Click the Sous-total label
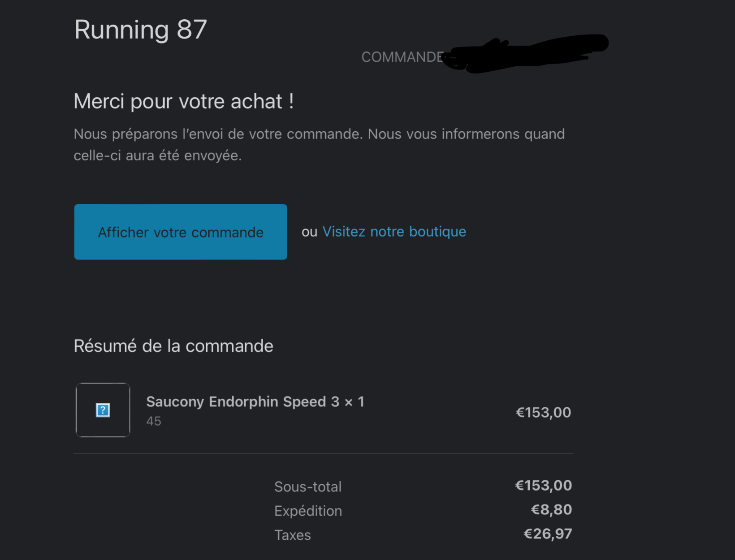 click(308, 487)
